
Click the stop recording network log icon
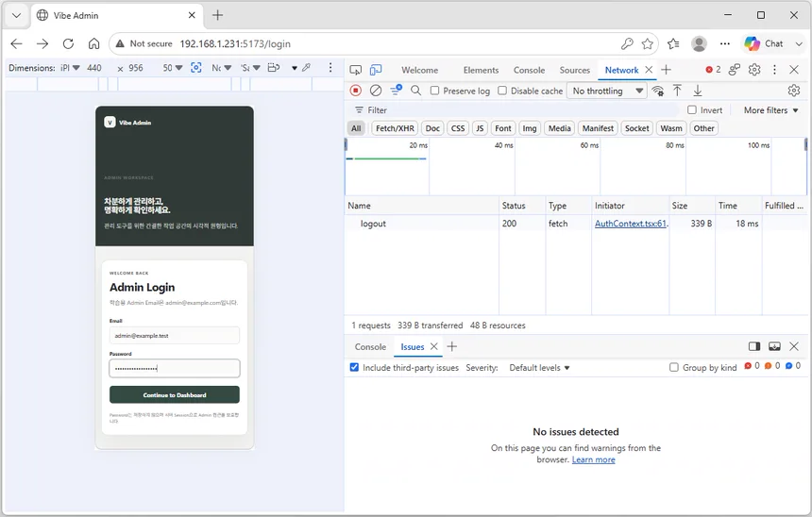pyautogui.click(x=355, y=91)
